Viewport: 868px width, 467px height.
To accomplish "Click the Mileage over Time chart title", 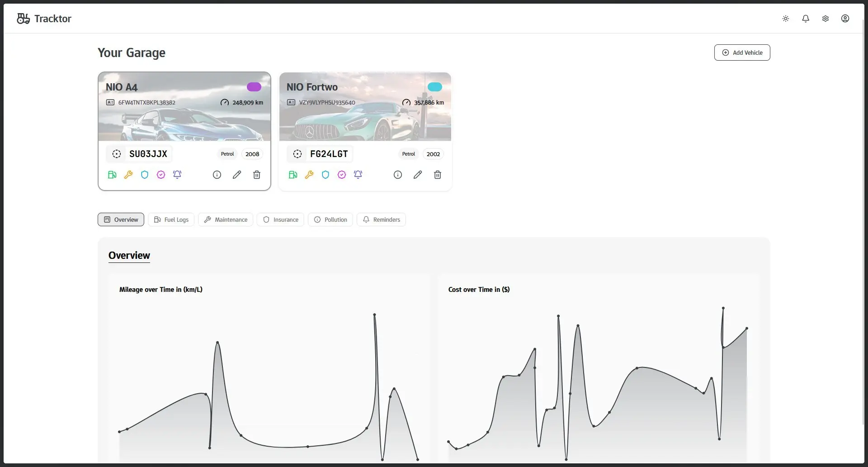I will (161, 290).
